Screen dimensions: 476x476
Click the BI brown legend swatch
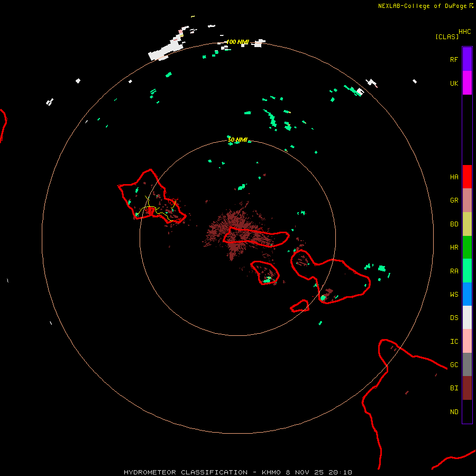coord(467,388)
